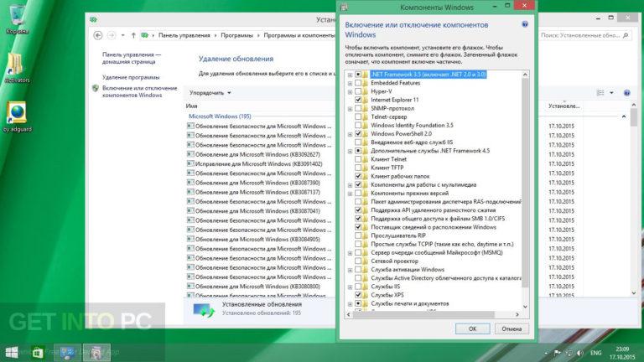Expand the Службы IIS node
644x362 pixels.
(350, 287)
